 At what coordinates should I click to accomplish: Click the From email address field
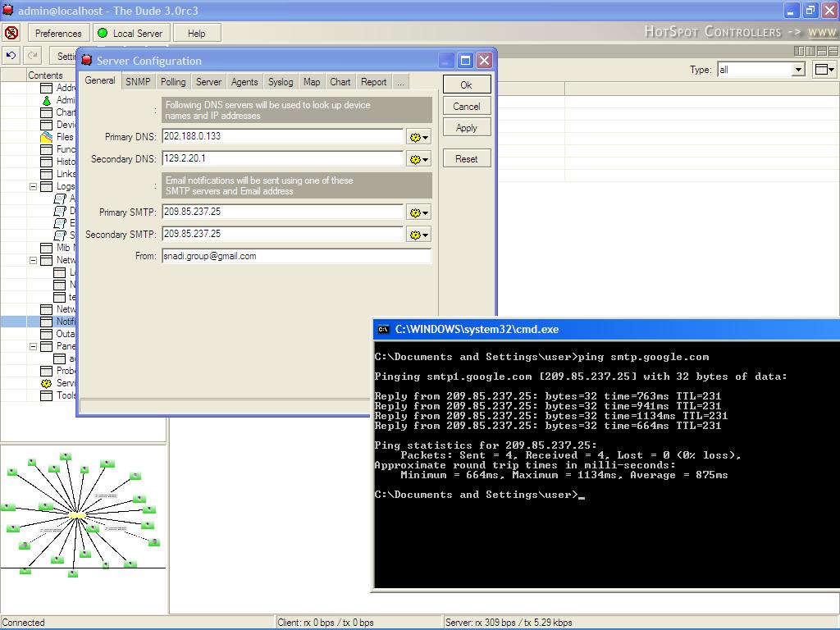[295, 256]
